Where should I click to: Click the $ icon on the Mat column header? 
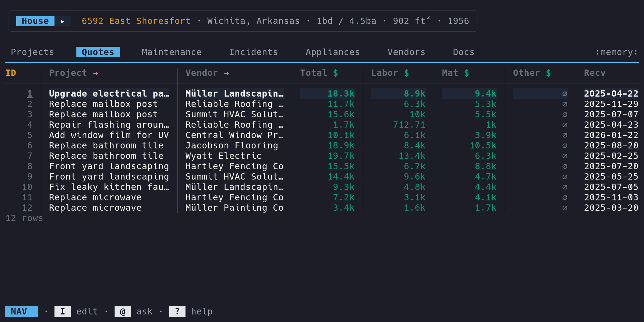tap(466, 73)
